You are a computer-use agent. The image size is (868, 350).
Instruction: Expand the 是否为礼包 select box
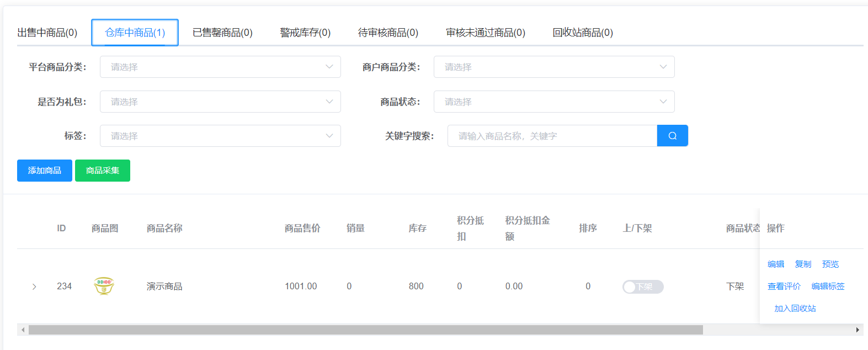tap(220, 102)
